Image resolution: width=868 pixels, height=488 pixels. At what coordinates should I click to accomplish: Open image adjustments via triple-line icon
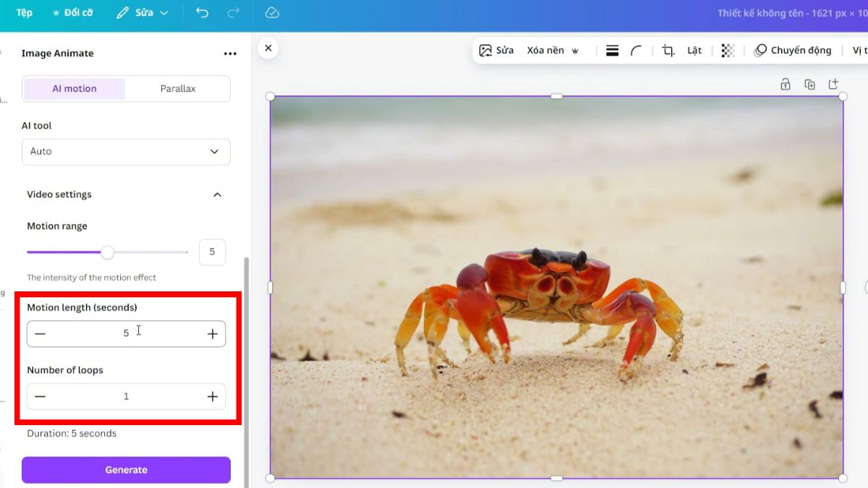(612, 50)
